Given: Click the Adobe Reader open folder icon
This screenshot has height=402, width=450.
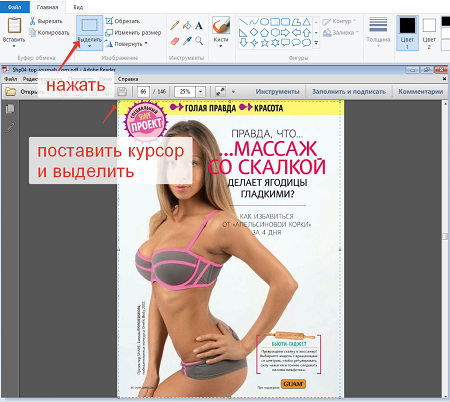Looking at the screenshot, I should 11,92.
